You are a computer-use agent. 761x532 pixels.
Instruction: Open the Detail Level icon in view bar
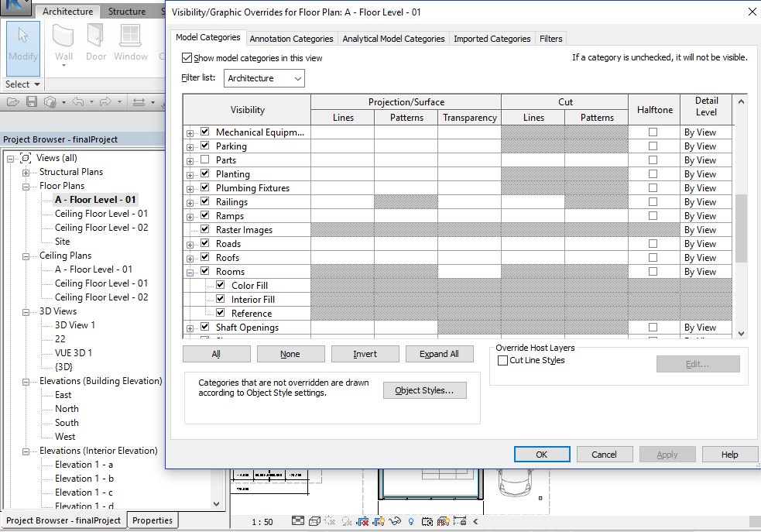[298, 521]
